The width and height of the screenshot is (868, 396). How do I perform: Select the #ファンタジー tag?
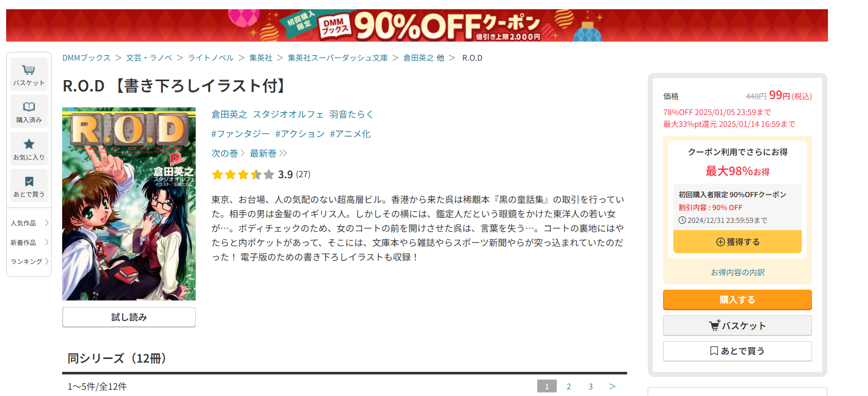click(x=240, y=134)
